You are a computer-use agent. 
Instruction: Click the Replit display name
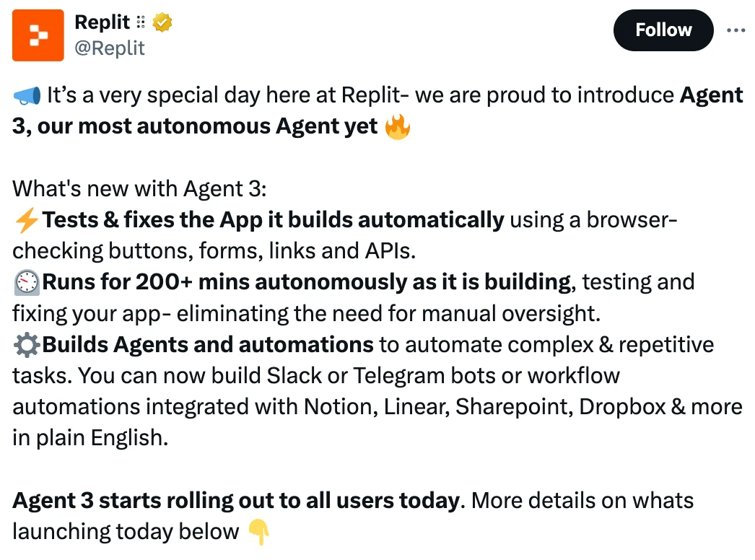pos(102,23)
